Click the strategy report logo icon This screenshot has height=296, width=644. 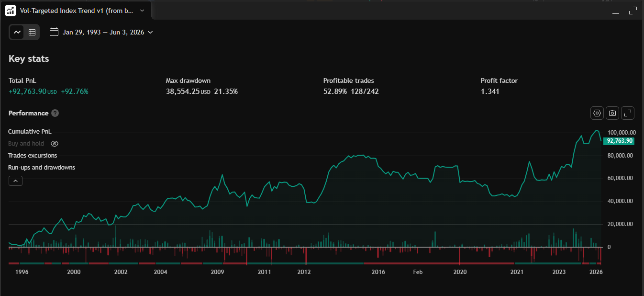[x=11, y=10]
